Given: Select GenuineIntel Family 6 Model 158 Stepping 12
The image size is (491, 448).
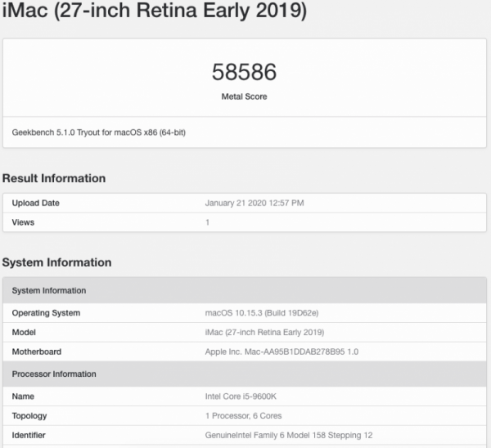Looking at the screenshot, I should [x=289, y=435].
